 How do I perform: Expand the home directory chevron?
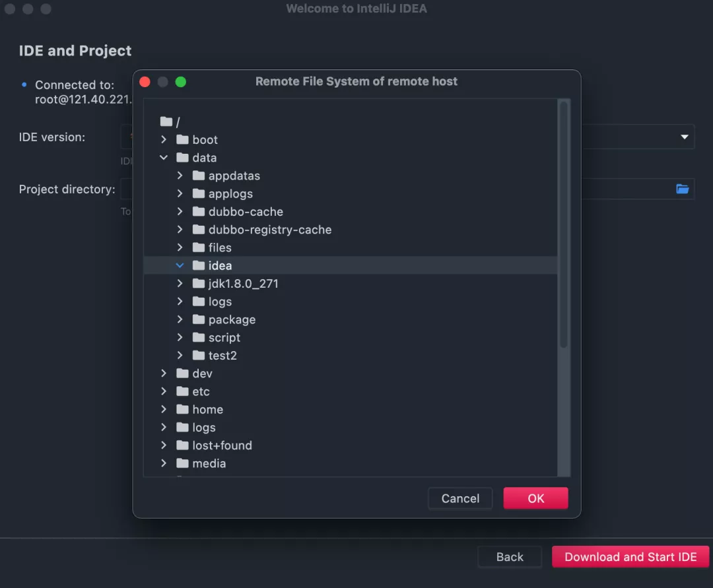coord(164,410)
